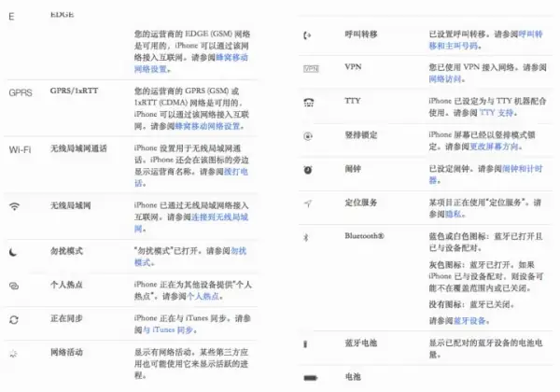Viewport: 560px width, 392px height.
Task: Select the 闹钟 label
Action: pos(353,169)
